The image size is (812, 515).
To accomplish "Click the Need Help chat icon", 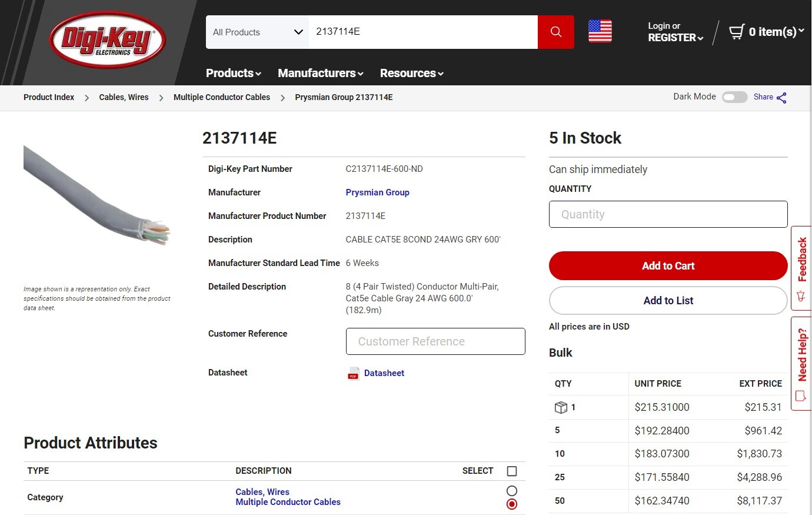I will [x=801, y=396].
